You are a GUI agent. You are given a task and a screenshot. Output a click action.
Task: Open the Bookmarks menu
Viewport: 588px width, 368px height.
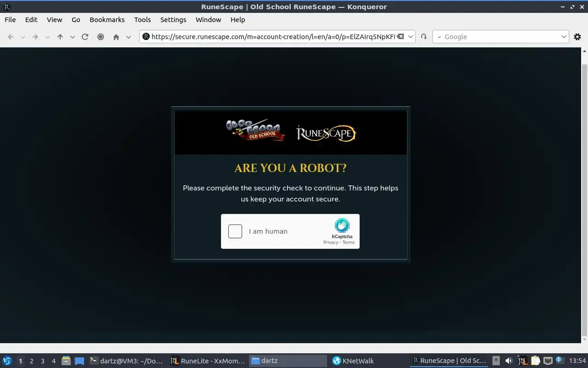coord(107,20)
